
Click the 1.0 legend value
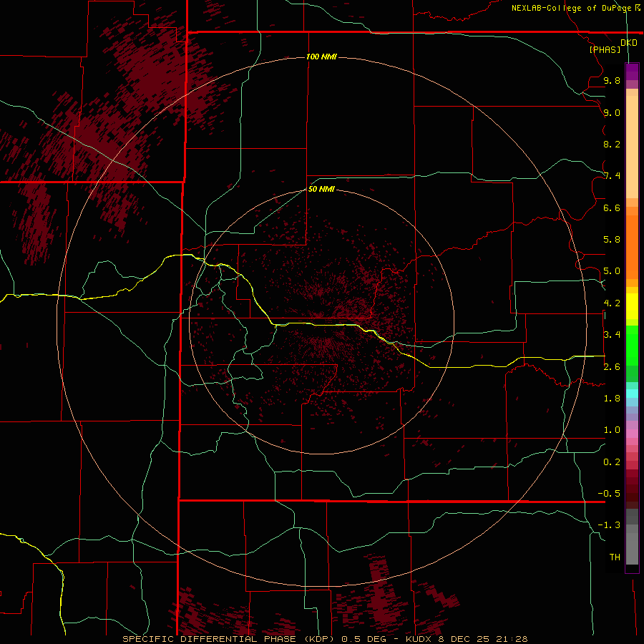pyautogui.click(x=612, y=430)
